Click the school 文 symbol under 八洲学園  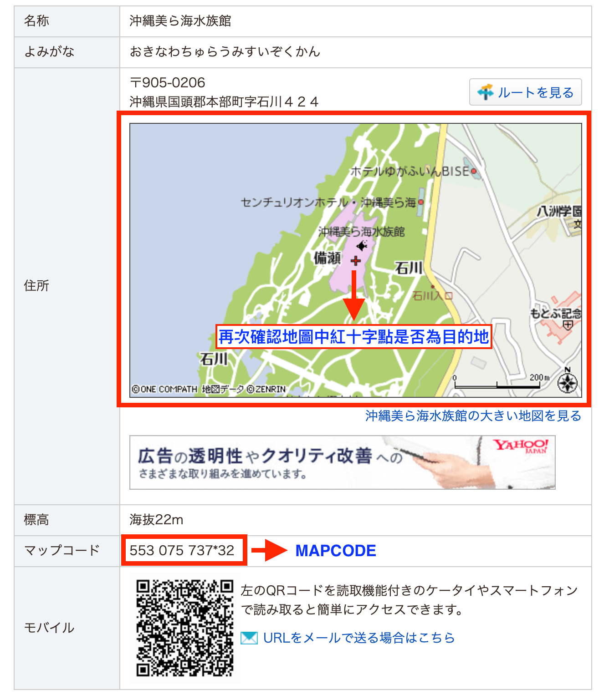click(x=578, y=224)
